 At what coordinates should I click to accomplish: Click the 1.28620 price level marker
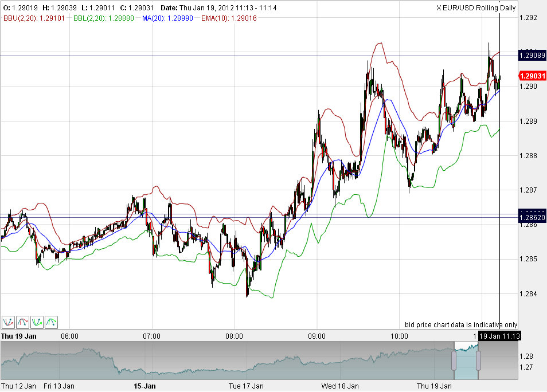[x=533, y=217]
